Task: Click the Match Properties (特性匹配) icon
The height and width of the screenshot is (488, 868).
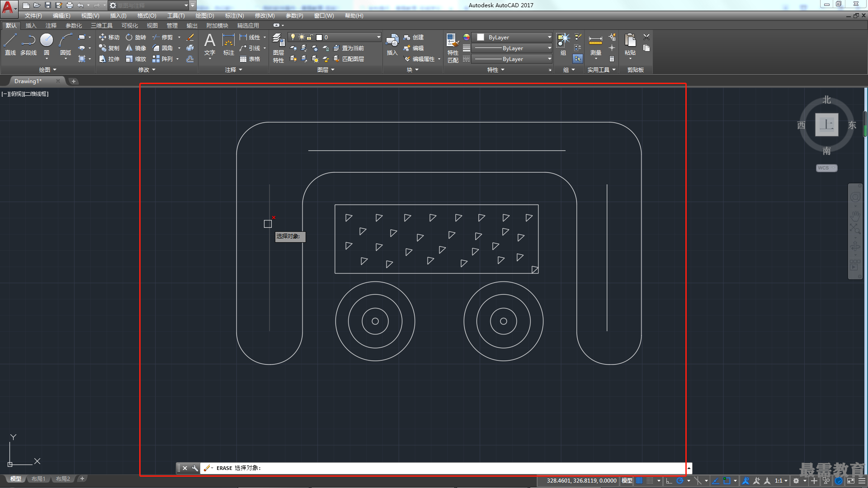Action: (453, 48)
